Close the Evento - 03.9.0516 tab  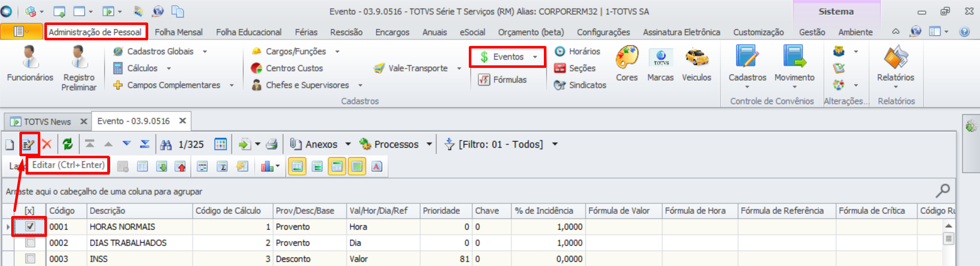[x=183, y=121]
